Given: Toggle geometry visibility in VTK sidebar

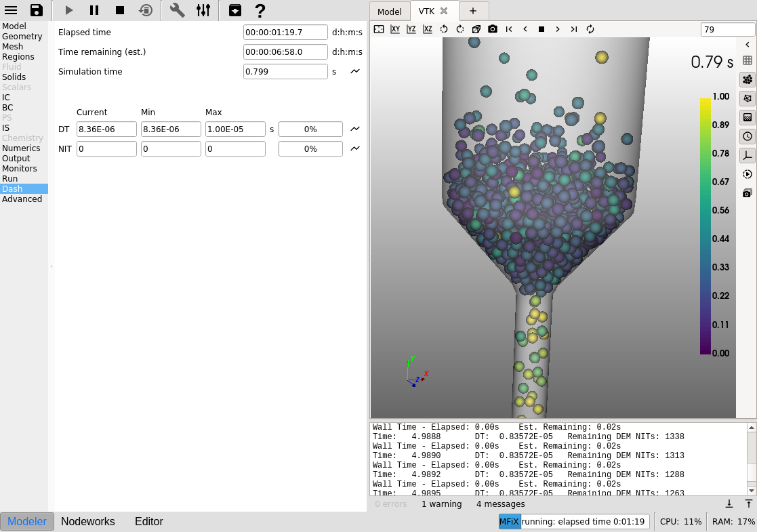Looking at the screenshot, I should 748,98.
